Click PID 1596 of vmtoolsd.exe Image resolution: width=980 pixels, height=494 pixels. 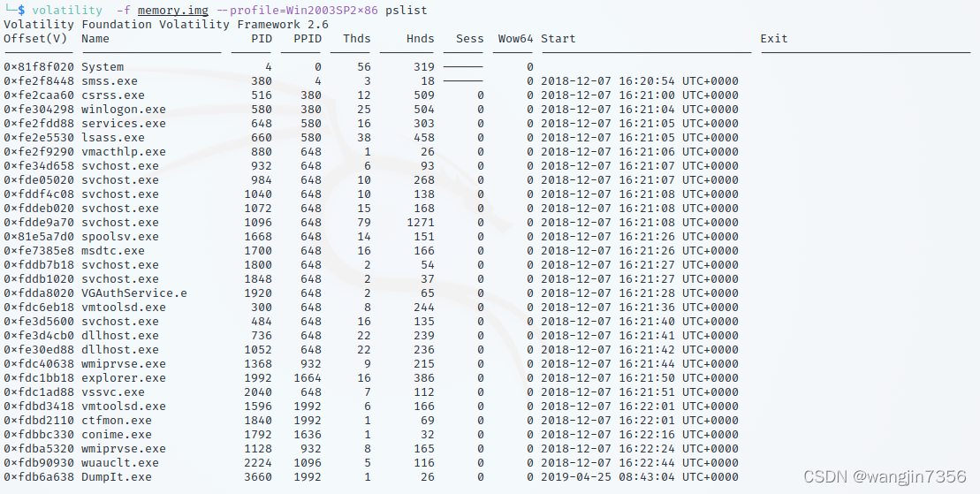coord(258,407)
